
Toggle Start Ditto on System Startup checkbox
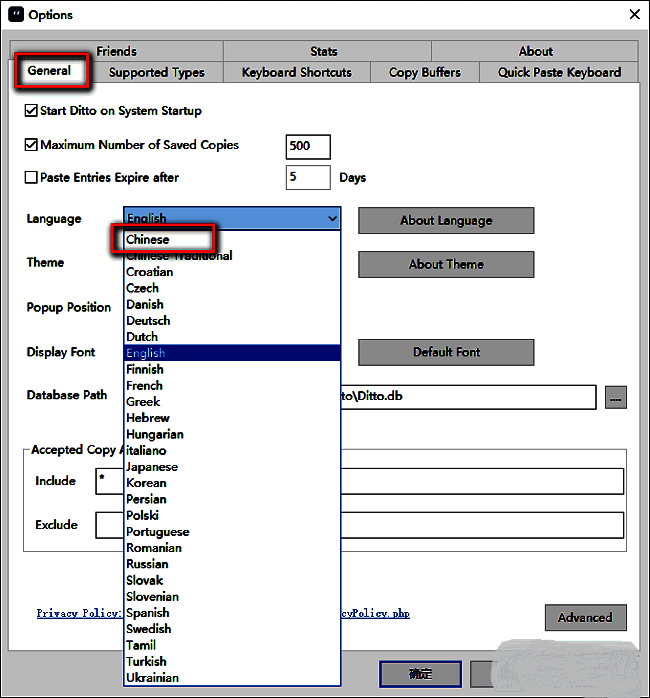31,111
